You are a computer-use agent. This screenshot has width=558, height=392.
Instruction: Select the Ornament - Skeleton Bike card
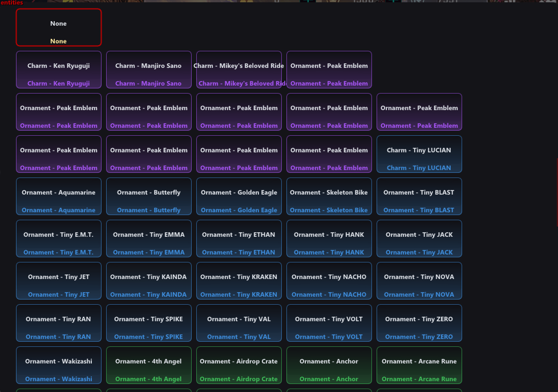pos(329,196)
